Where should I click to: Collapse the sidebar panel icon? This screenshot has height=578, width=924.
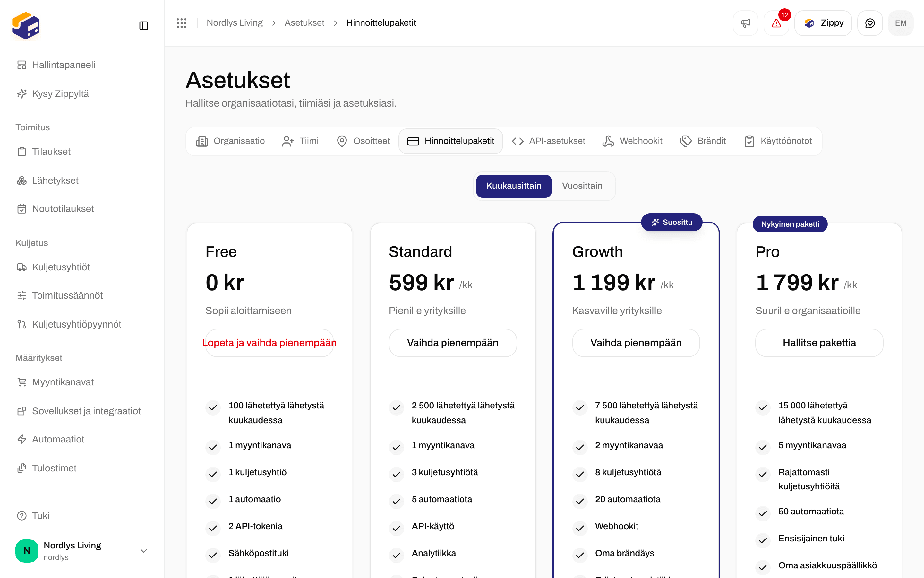pos(143,26)
